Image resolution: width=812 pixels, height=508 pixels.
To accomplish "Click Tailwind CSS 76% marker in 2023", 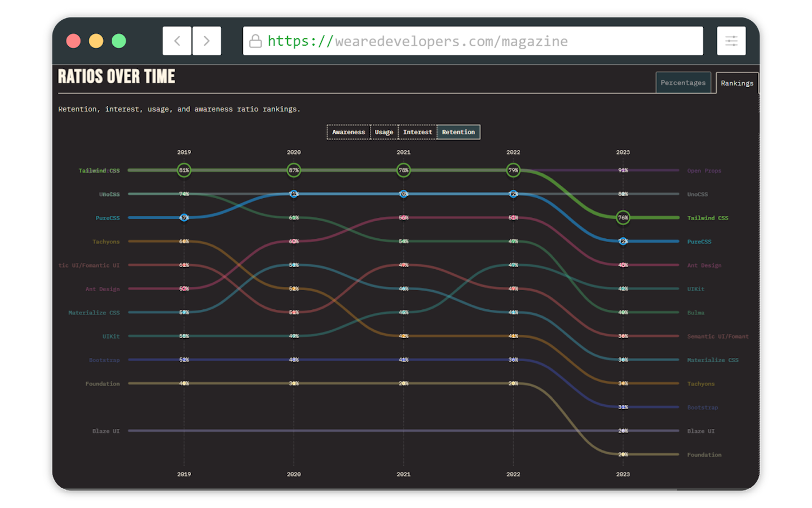I will [x=623, y=217].
